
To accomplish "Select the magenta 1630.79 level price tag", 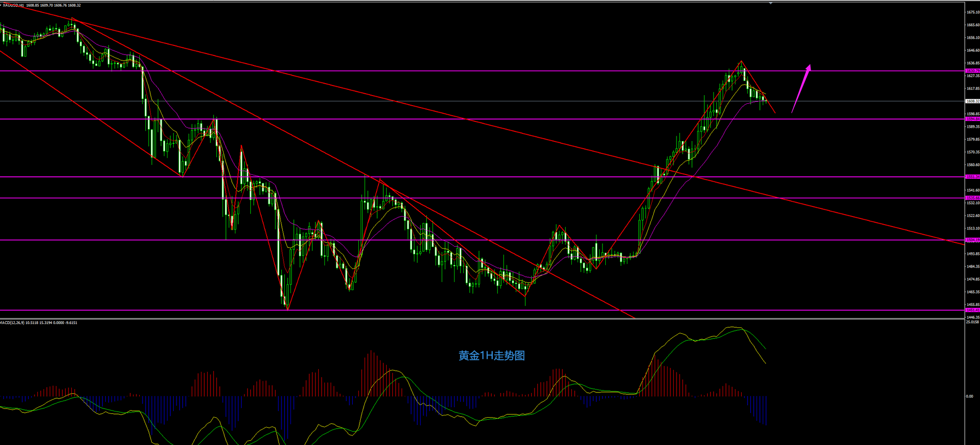I will 973,71.
